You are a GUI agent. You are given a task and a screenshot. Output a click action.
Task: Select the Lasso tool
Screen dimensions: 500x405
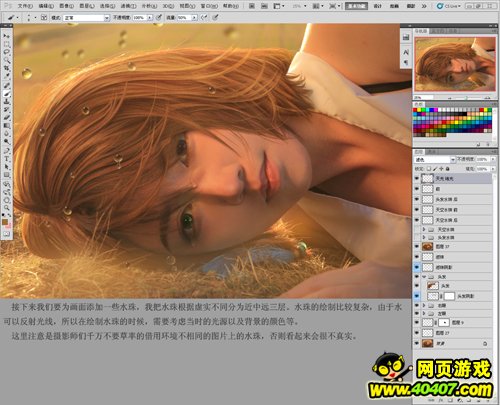(7, 52)
